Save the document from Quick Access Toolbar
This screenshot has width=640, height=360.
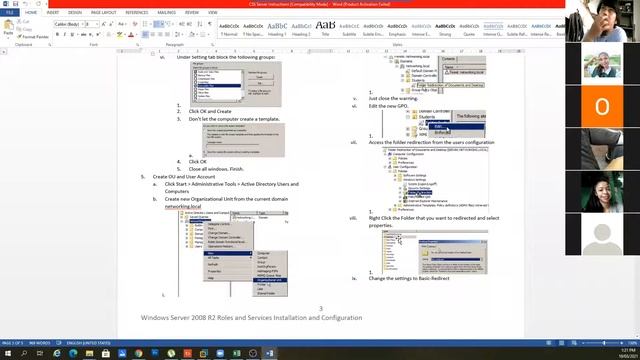(16, 4)
